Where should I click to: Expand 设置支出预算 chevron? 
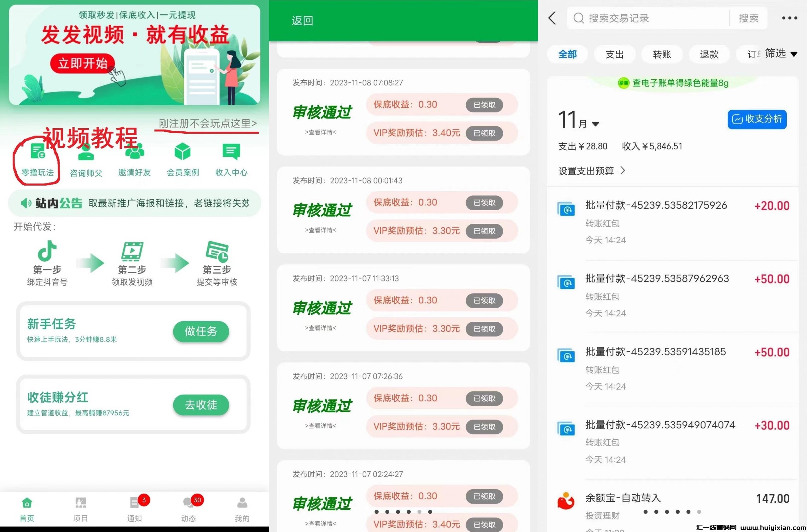click(622, 170)
